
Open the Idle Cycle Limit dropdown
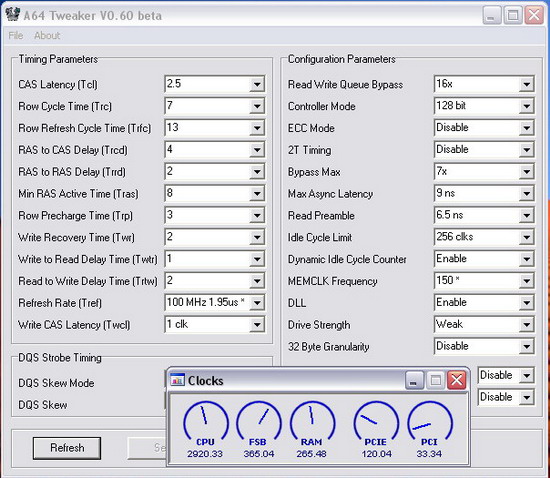[x=526, y=237]
